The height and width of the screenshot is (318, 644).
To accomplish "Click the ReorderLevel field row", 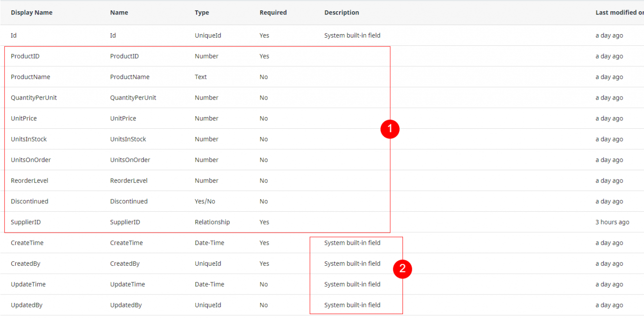I will pyautogui.click(x=30, y=180).
